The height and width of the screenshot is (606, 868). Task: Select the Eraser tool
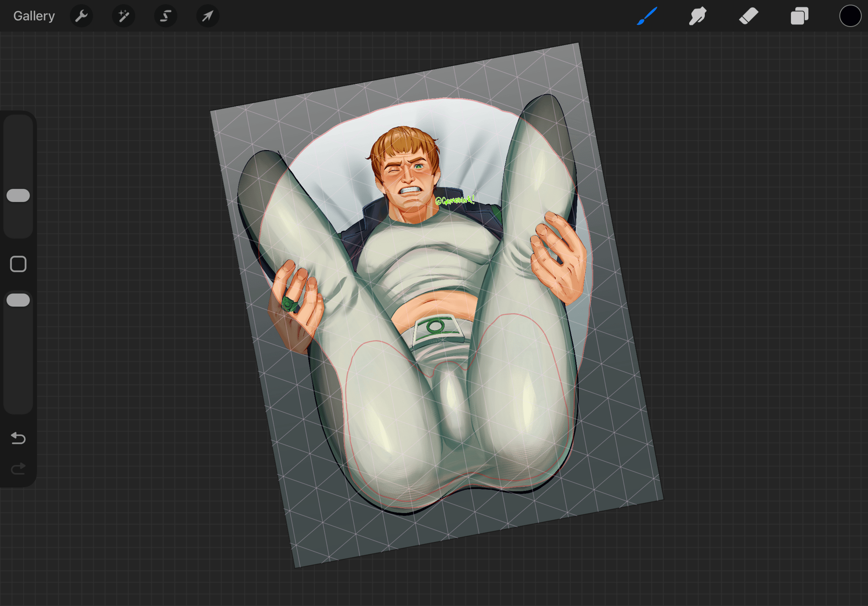click(748, 16)
